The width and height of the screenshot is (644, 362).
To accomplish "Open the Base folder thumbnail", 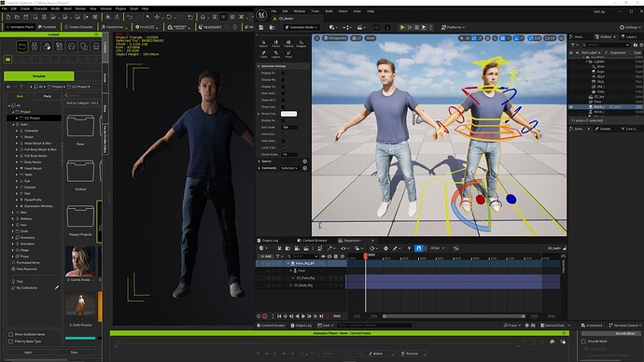I will click(80, 126).
